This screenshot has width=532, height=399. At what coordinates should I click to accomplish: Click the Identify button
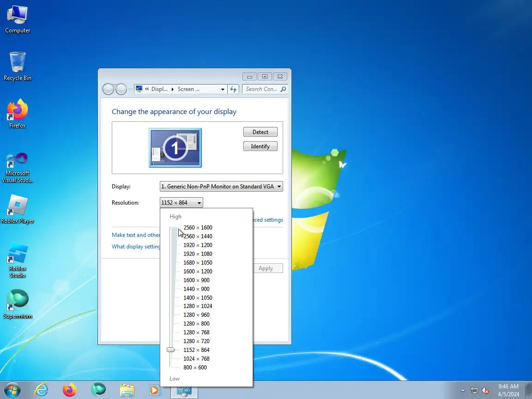[260, 146]
